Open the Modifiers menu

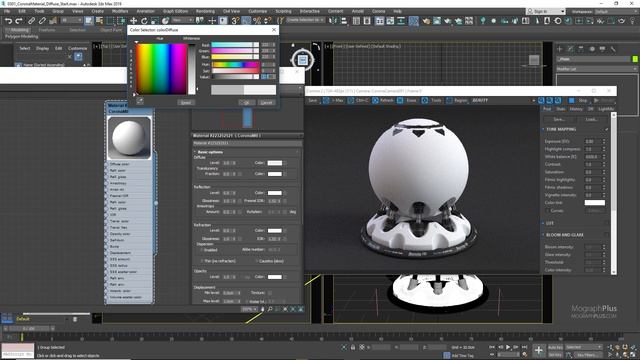click(x=120, y=11)
